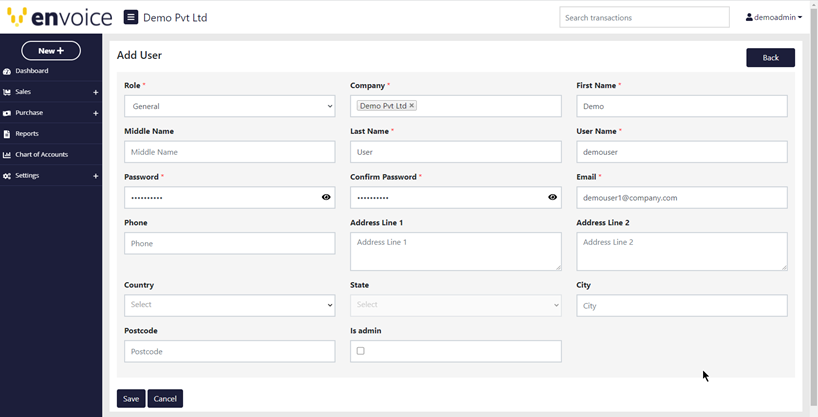This screenshot has width=818, height=417.
Task: Click the Purchase icon in sidebar
Action: [x=7, y=113]
